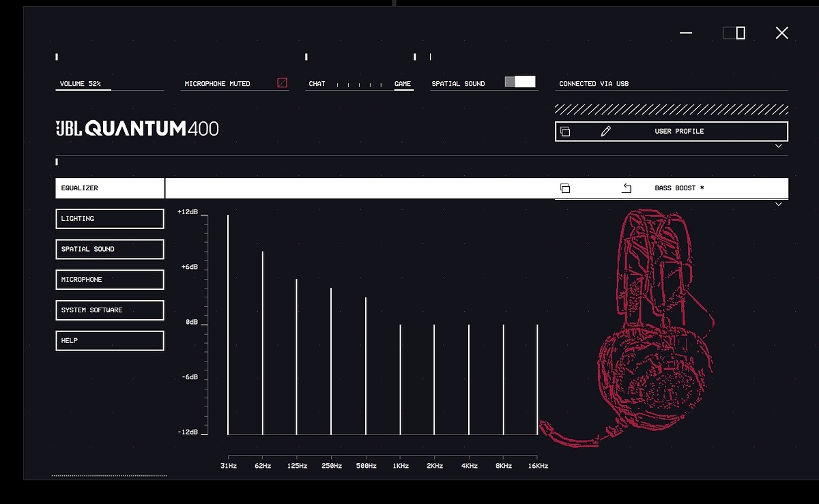Screen dimensions: 819x504
Task: Adjust the 2KHz equalizer band
Action: pos(434,380)
